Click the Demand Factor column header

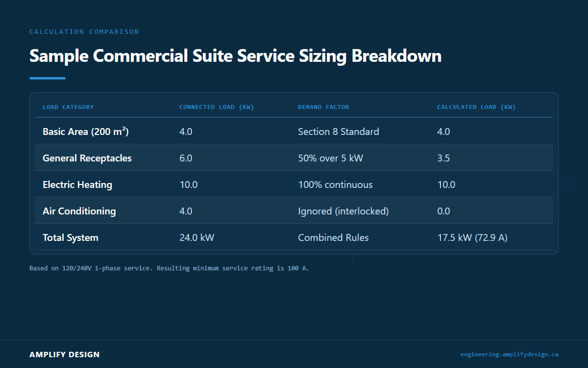[x=323, y=107]
